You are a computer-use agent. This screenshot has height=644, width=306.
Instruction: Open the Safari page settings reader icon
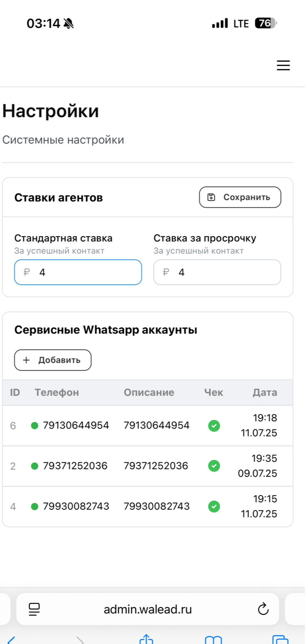35,609
